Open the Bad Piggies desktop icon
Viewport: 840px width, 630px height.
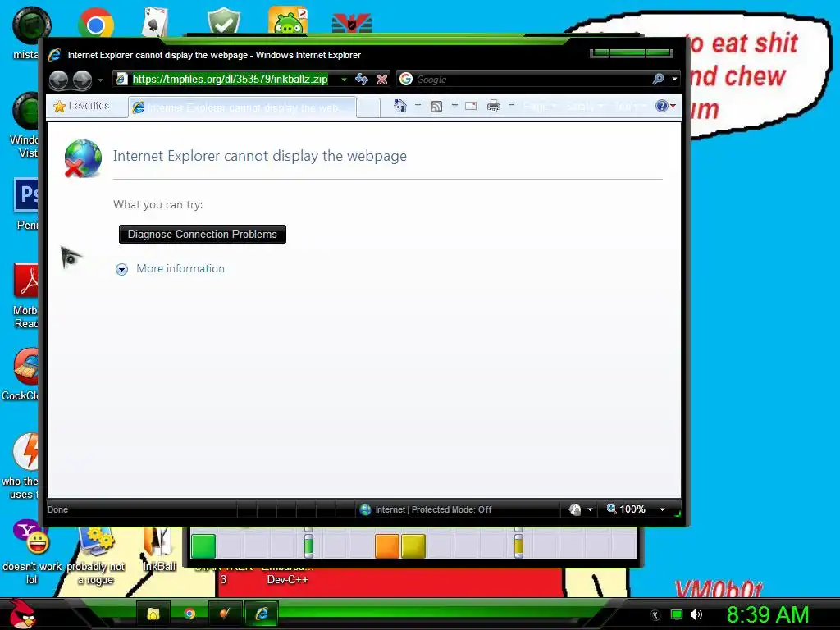[288, 21]
